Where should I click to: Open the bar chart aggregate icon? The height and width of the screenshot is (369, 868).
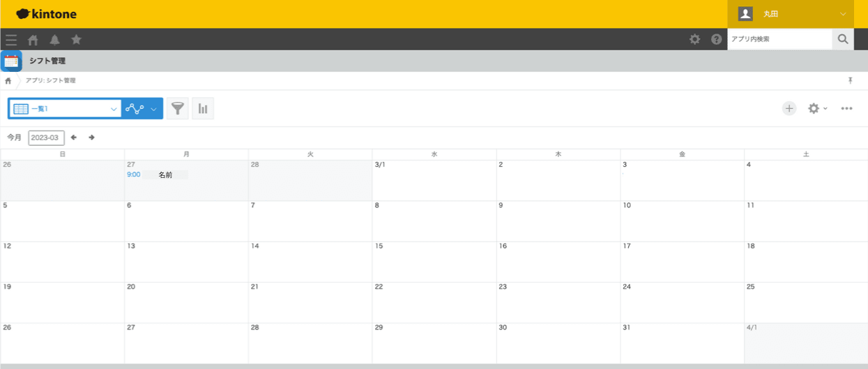(203, 109)
